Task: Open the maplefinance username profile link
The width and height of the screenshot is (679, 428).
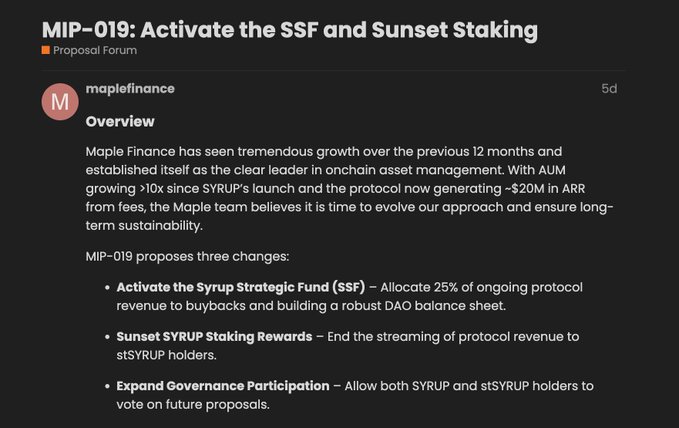Action: pyautogui.click(x=130, y=89)
